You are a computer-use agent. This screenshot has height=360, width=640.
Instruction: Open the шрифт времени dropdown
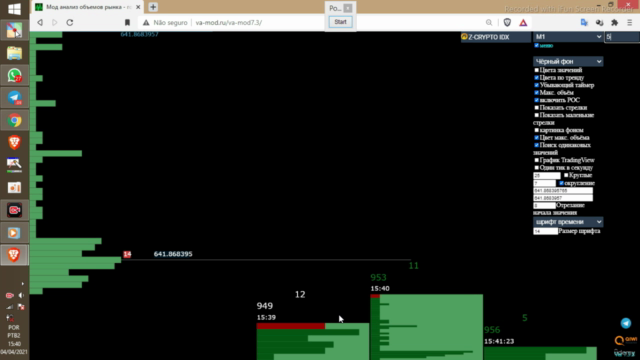coord(568,222)
